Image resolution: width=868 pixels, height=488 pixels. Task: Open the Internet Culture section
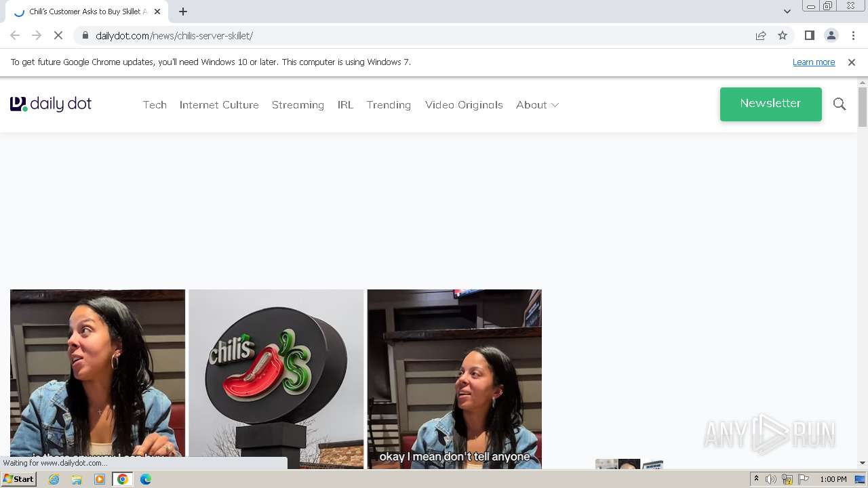point(219,105)
